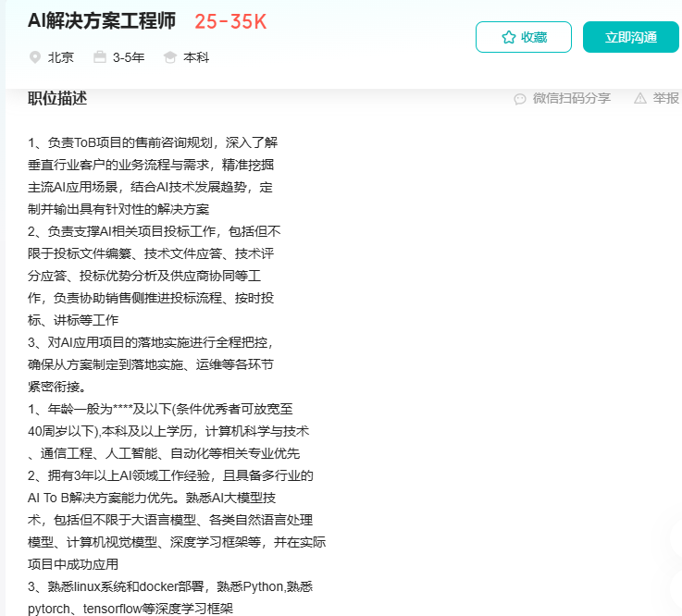682x616 pixels.
Task: Click the graduation cap icon beside 本科
Action: (169, 57)
